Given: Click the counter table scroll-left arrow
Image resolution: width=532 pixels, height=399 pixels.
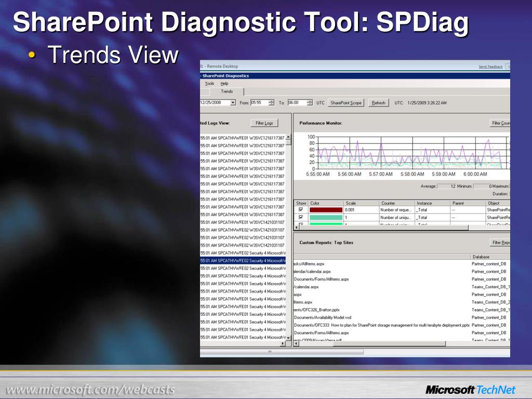Looking at the screenshot, I should click(297, 228).
